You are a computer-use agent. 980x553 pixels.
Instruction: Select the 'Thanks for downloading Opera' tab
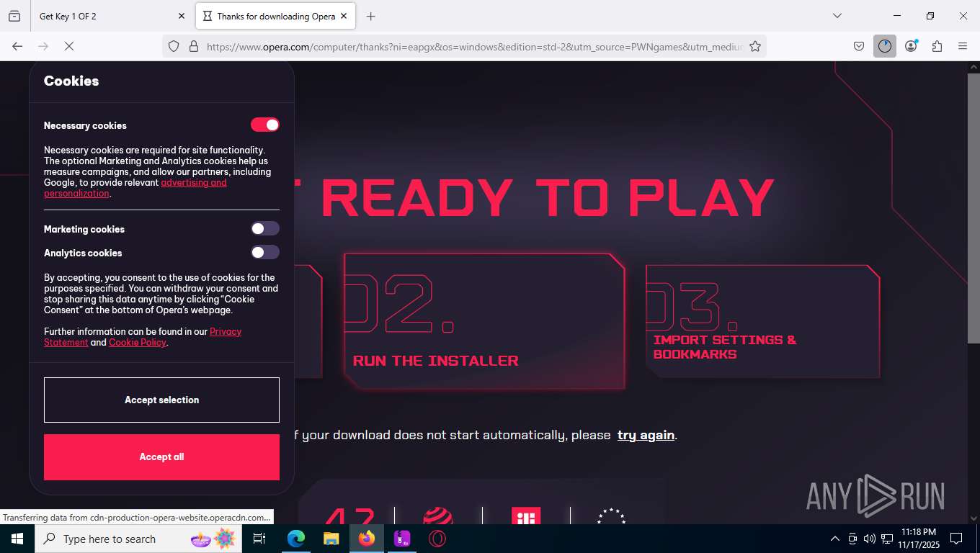276,16
